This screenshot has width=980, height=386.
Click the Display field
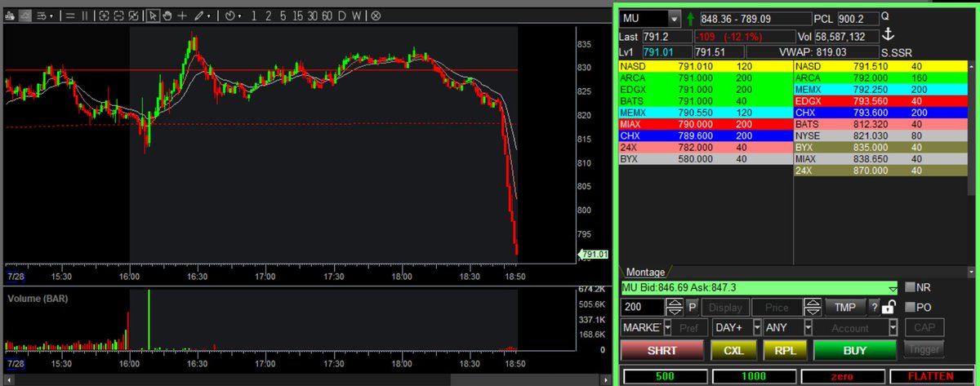pyautogui.click(x=725, y=308)
